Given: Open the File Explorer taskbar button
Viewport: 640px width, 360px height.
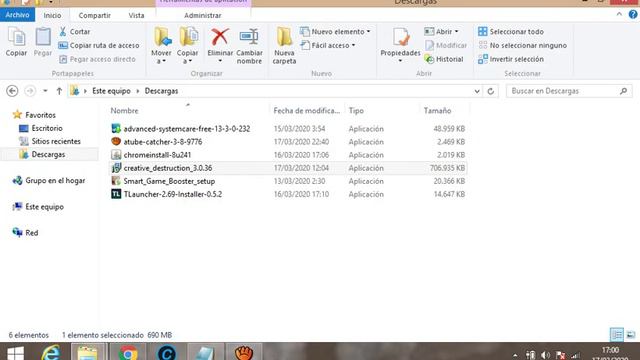Looking at the screenshot, I should (89, 352).
